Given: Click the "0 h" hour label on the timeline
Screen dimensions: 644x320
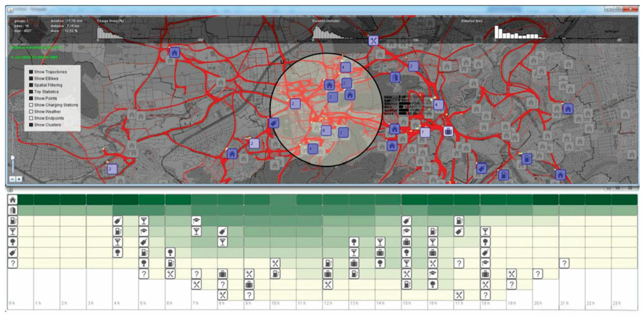Looking at the screenshot, I should coord(11,303).
